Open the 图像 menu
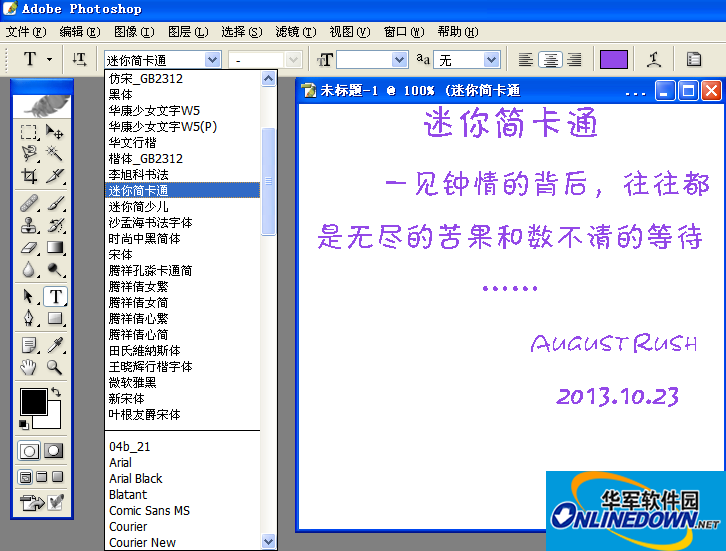The width and height of the screenshot is (726, 551). click(134, 32)
